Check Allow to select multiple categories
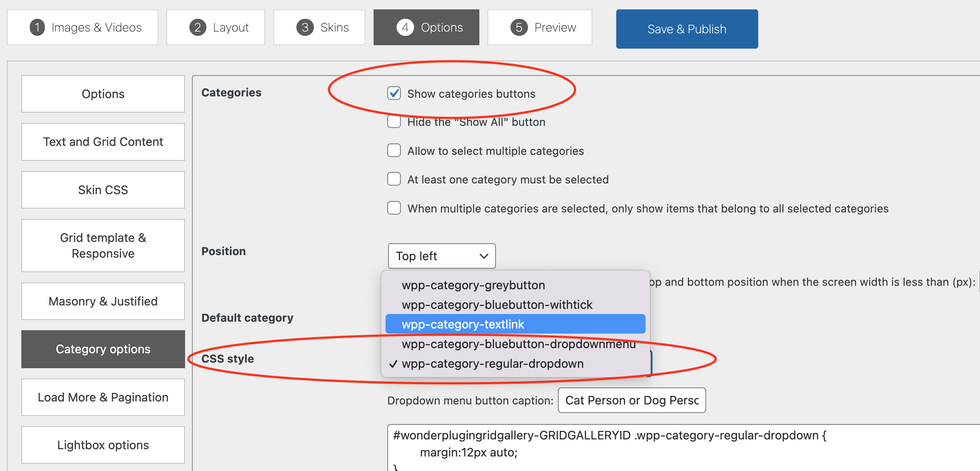Viewport: 980px width, 471px height. click(x=394, y=150)
